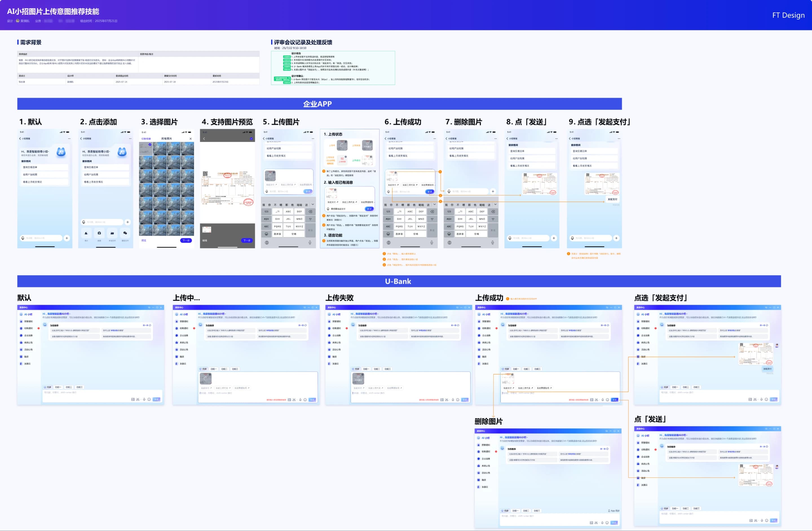Select the second photo's circle in step 3 grid
The width and height of the screenshot is (812, 531).
point(164,145)
